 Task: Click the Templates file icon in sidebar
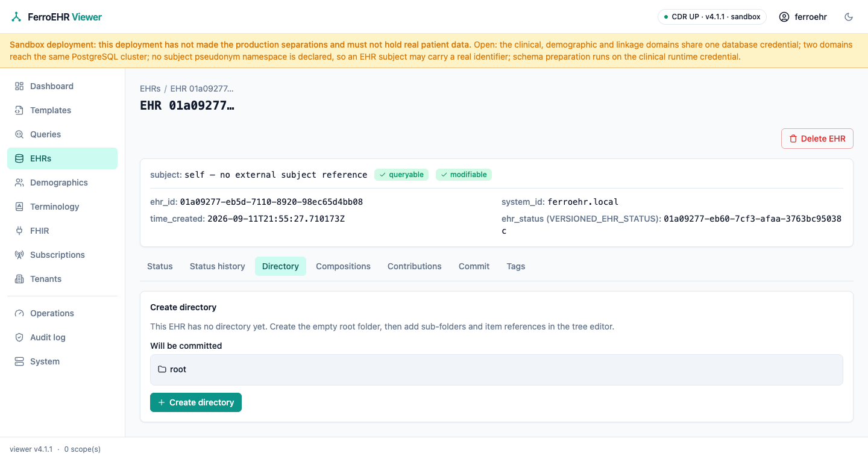[x=19, y=110]
